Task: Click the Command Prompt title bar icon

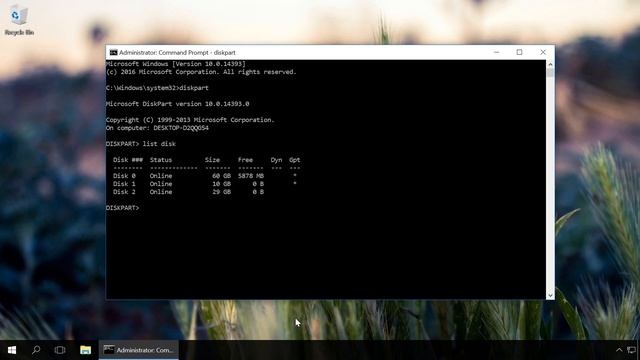Action: pyautogui.click(x=113, y=53)
